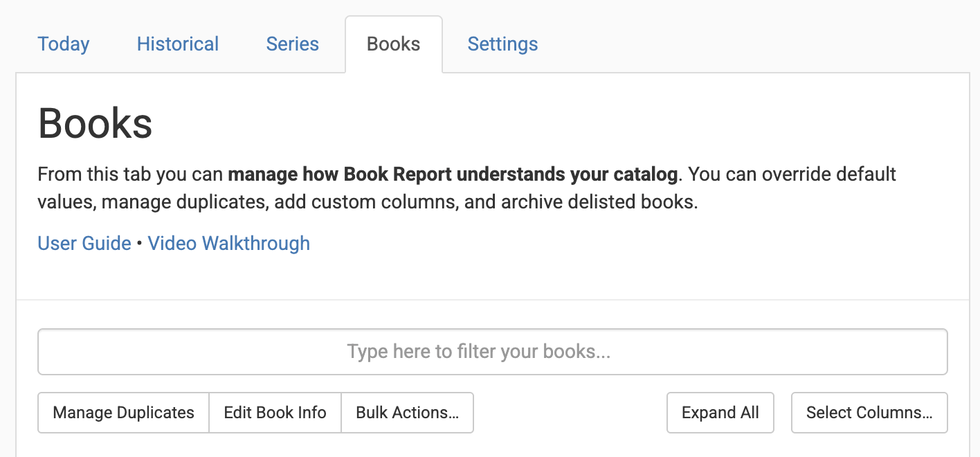The image size is (980, 457).
Task: Choose visible columns via Select Columns
Action: click(x=869, y=412)
